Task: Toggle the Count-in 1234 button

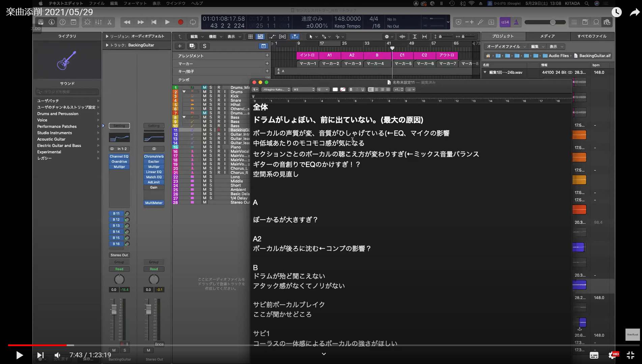Action: pyautogui.click(x=505, y=22)
